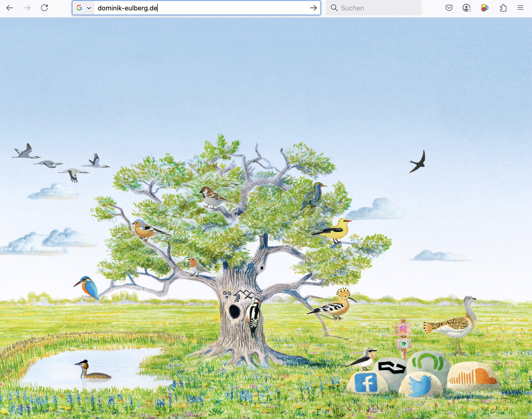This screenshot has width=532, height=419.
Task: Reload the current page
Action: 44,8
